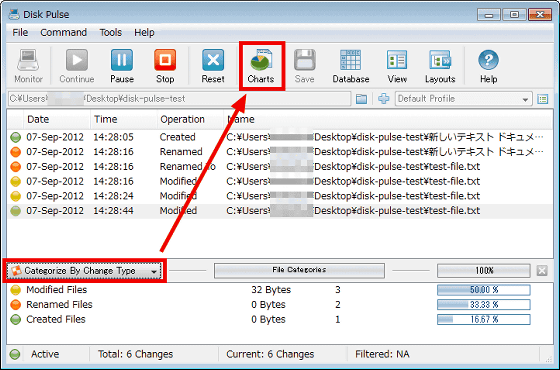Click Current: 6 Changes in status bar
Viewport: 560px width, 370px height.
pos(270,354)
